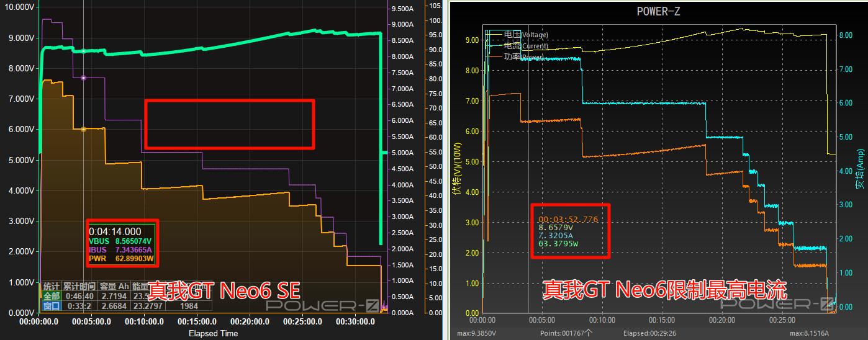Select the 2.6684 capacity cell

[114, 306]
